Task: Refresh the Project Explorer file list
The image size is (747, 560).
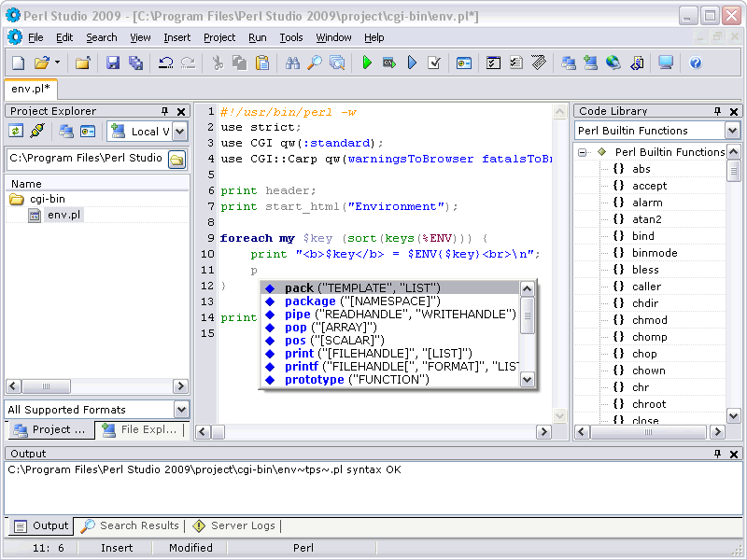Action: click(x=16, y=132)
